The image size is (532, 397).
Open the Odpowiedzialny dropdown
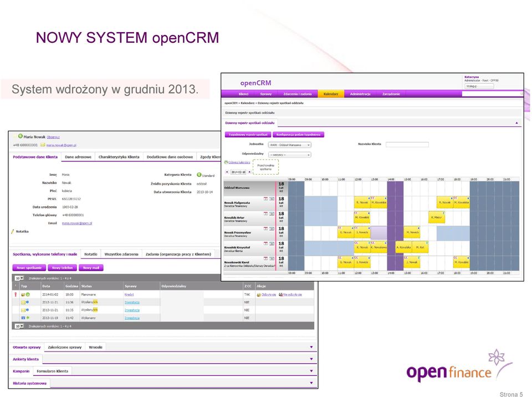tap(289, 155)
